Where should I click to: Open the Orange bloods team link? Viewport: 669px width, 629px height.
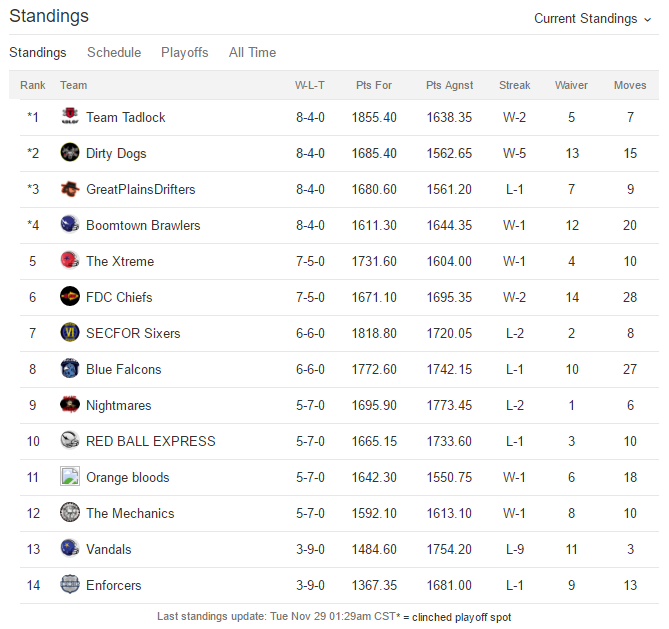128,477
